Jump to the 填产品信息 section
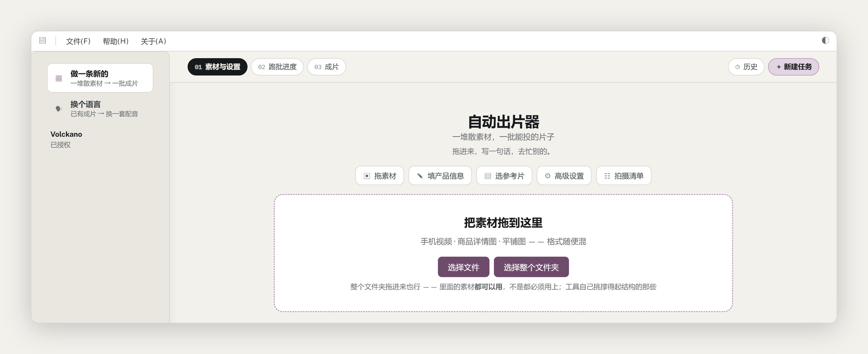The width and height of the screenshot is (868, 354). pyautogui.click(x=440, y=176)
